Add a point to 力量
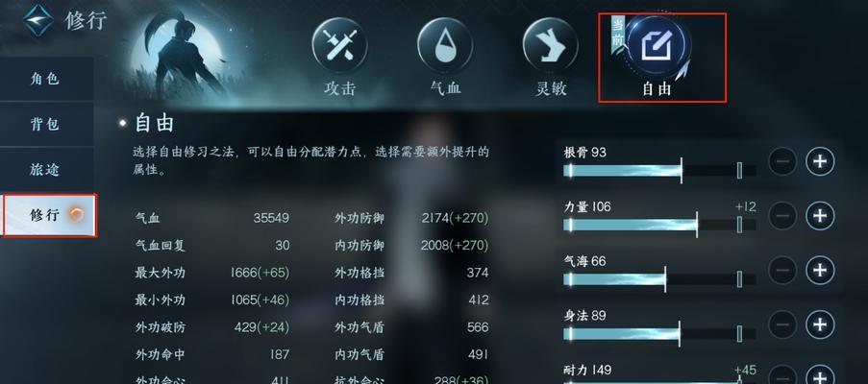The image size is (868, 384). 820,215
